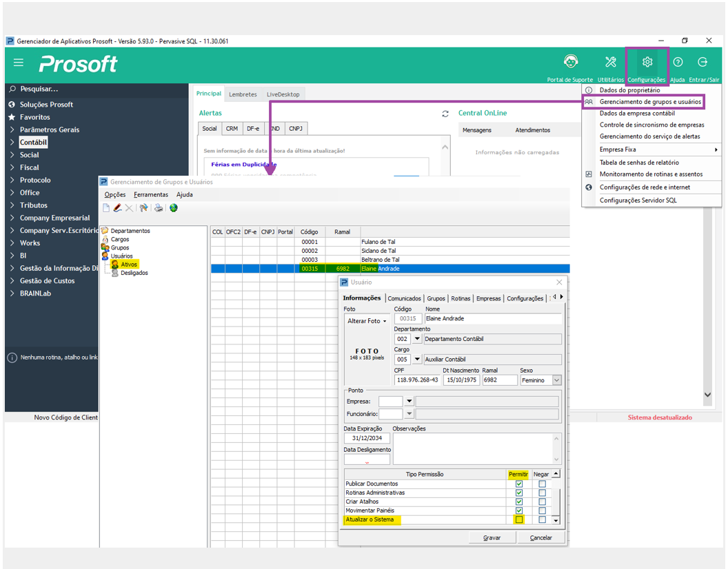Open the Ponto Funcionário dropdown
Screen dimensions: 728x569
tap(409, 414)
